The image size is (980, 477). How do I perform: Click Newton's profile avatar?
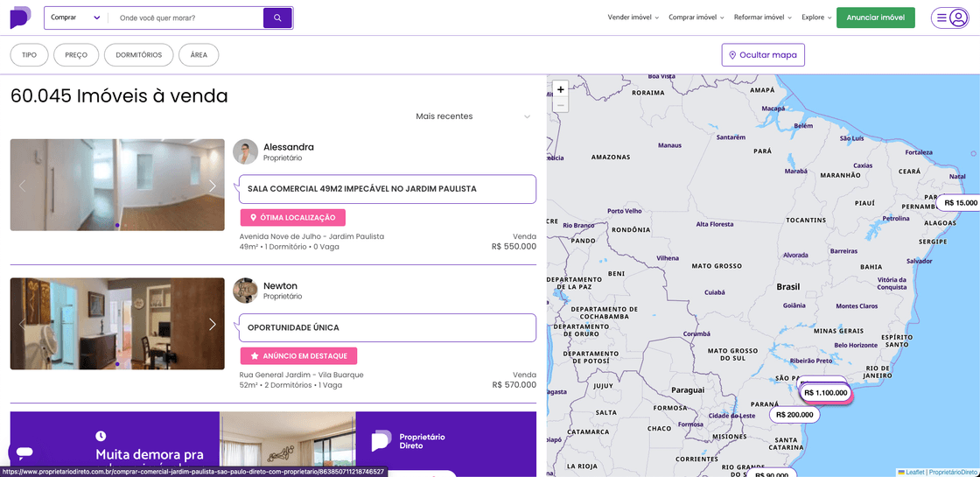tap(245, 291)
